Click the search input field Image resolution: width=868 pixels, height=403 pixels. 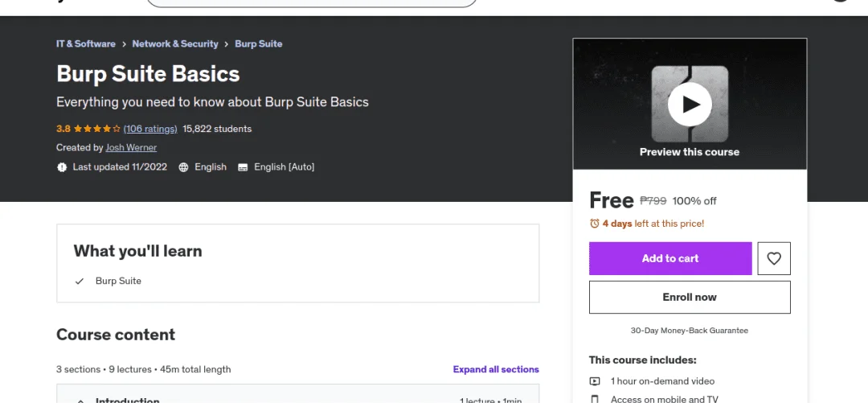[312, 2]
